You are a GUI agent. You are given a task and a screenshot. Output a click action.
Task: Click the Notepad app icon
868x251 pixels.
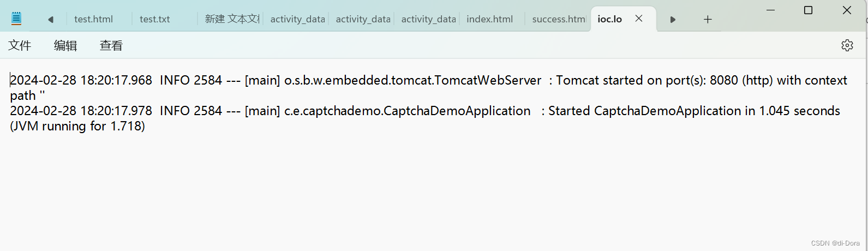pyautogui.click(x=16, y=19)
